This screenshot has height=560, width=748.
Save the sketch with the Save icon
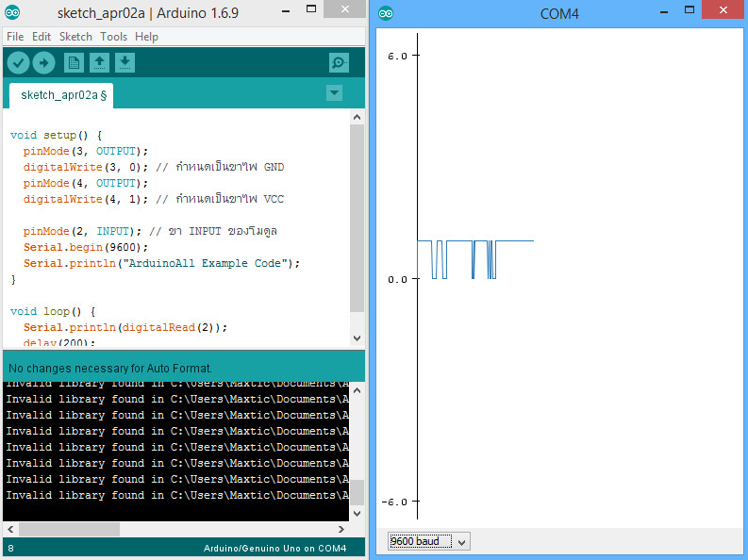125,63
